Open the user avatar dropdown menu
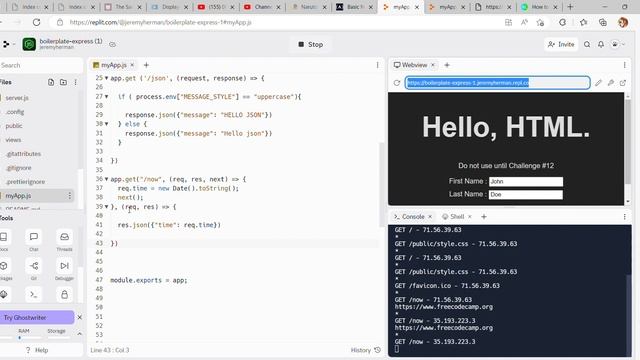The image size is (640, 360). point(618,44)
